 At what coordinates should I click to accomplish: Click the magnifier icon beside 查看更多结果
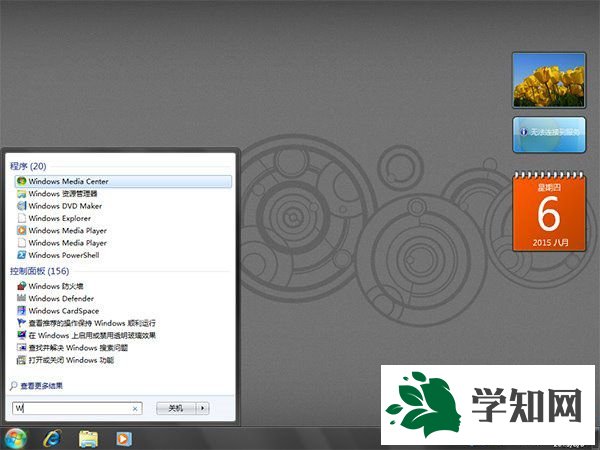point(13,385)
